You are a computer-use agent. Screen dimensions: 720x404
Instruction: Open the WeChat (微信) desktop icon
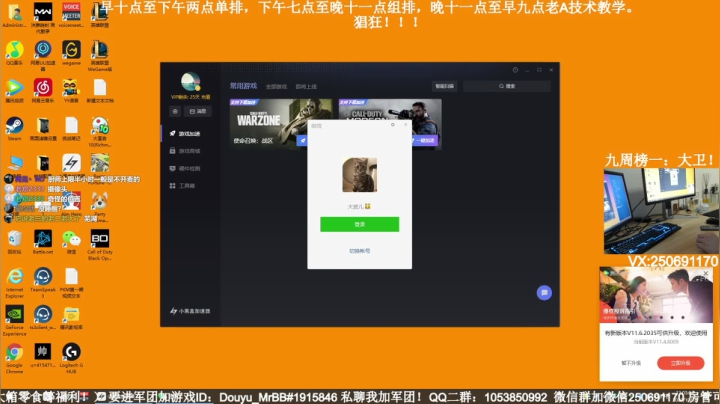(71, 242)
